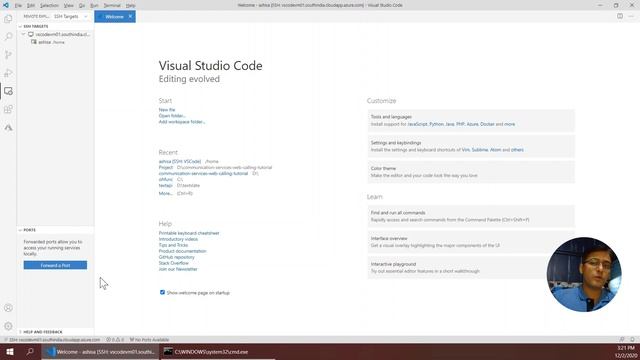Click the More recent items link
The width and height of the screenshot is (640, 360).
tap(166, 193)
